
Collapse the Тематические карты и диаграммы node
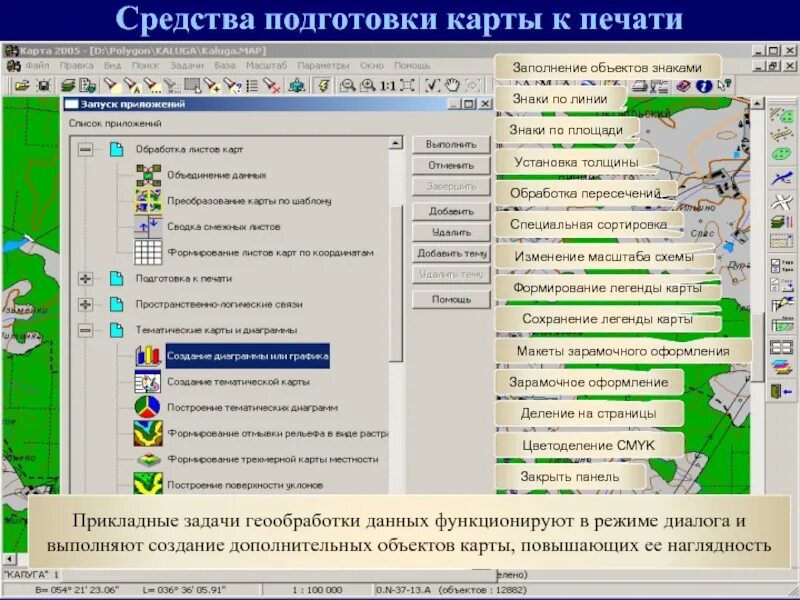tap(85, 330)
